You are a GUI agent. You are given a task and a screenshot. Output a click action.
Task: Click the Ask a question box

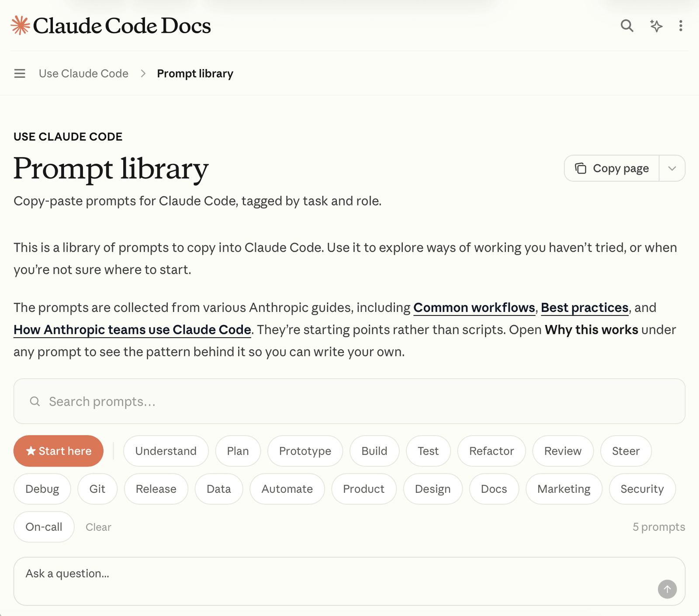coord(349,581)
